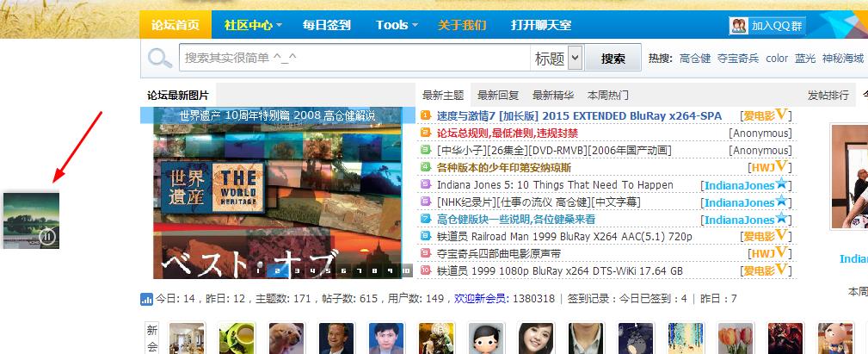
Task: Click rank badge 2 beside 论坛总规则
Action: 426,133
